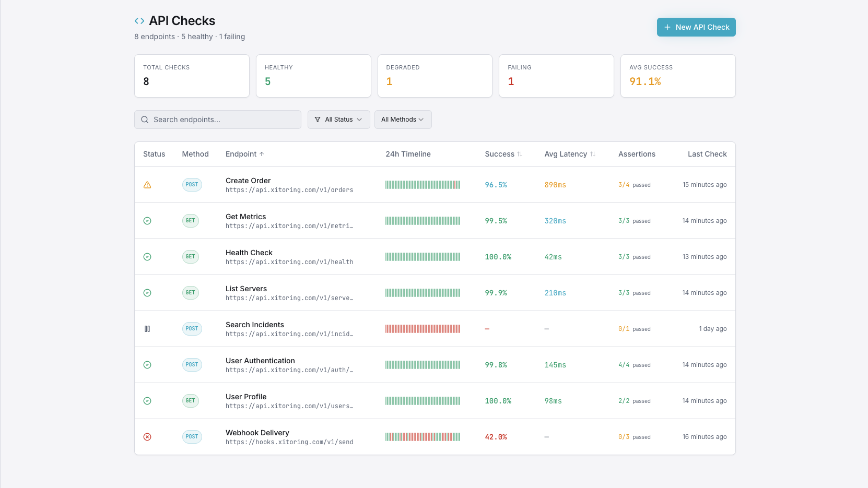Screen dimensions: 868x488
Task: Click the code brackets icon beside API Checks
Action: click(139, 21)
